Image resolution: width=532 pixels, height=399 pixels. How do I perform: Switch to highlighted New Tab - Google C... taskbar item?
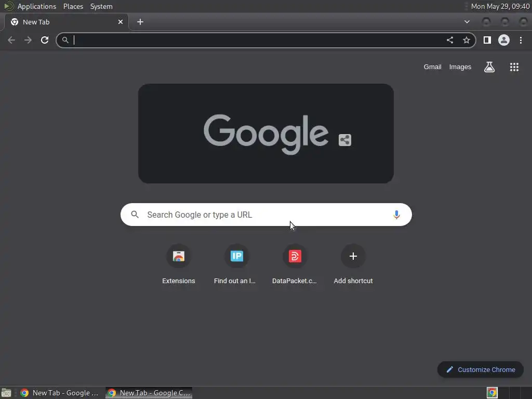pos(149,393)
